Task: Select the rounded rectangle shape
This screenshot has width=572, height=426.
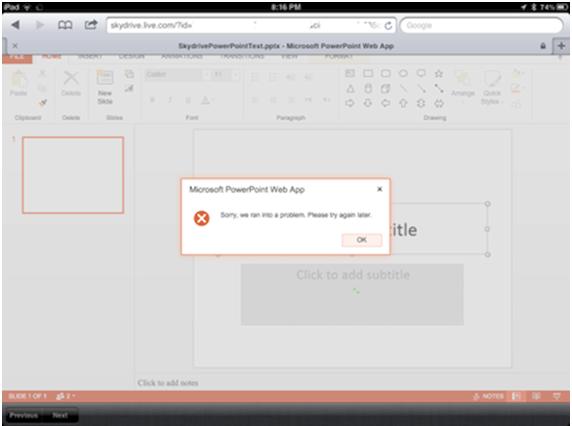Action: (386, 74)
